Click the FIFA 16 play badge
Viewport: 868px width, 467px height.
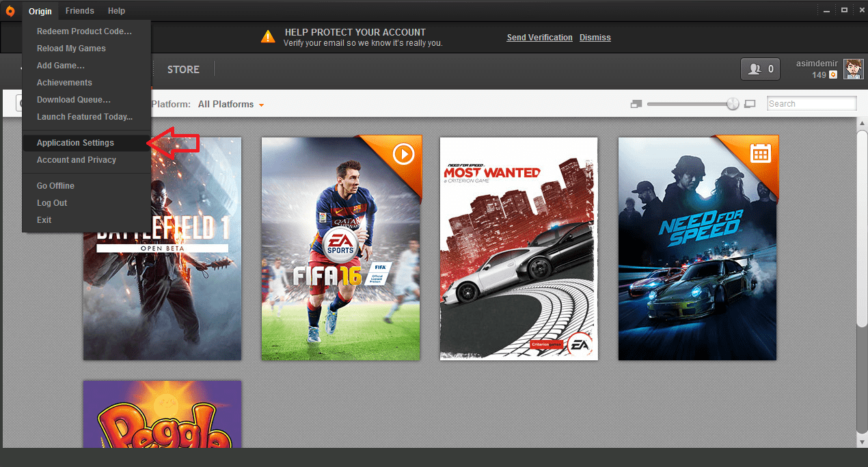pyautogui.click(x=403, y=154)
